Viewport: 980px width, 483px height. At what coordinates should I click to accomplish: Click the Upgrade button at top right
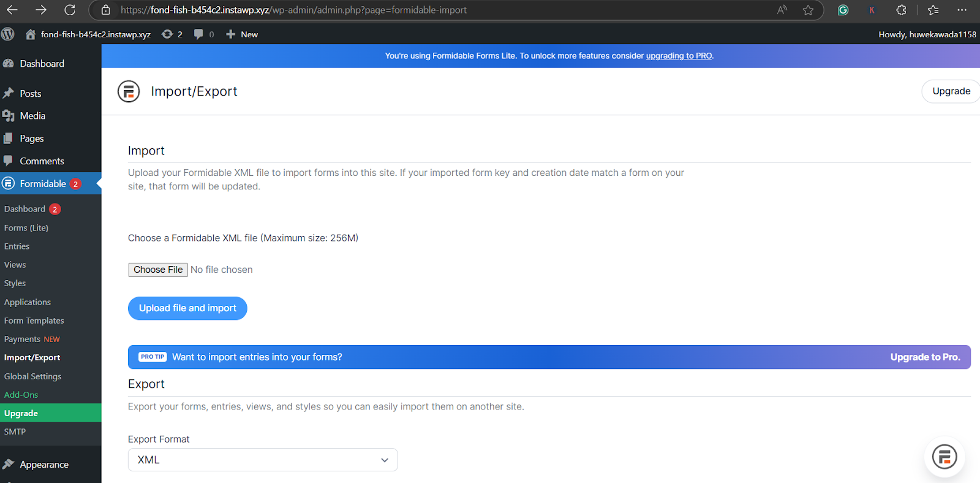pos(951,91)
